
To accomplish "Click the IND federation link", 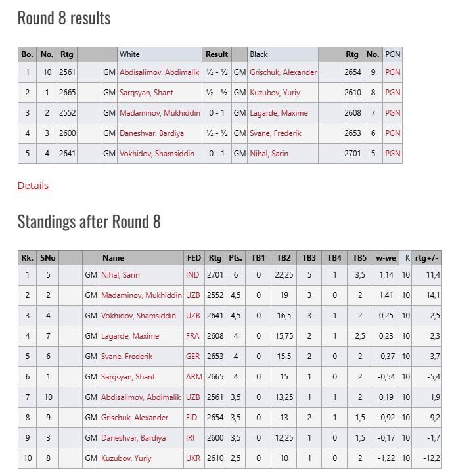I will 192,275.
